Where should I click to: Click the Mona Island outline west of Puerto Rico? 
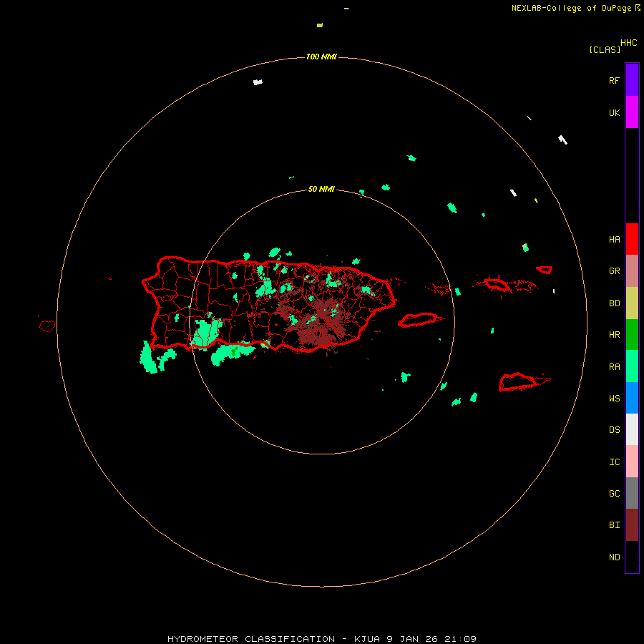point(47,326)
